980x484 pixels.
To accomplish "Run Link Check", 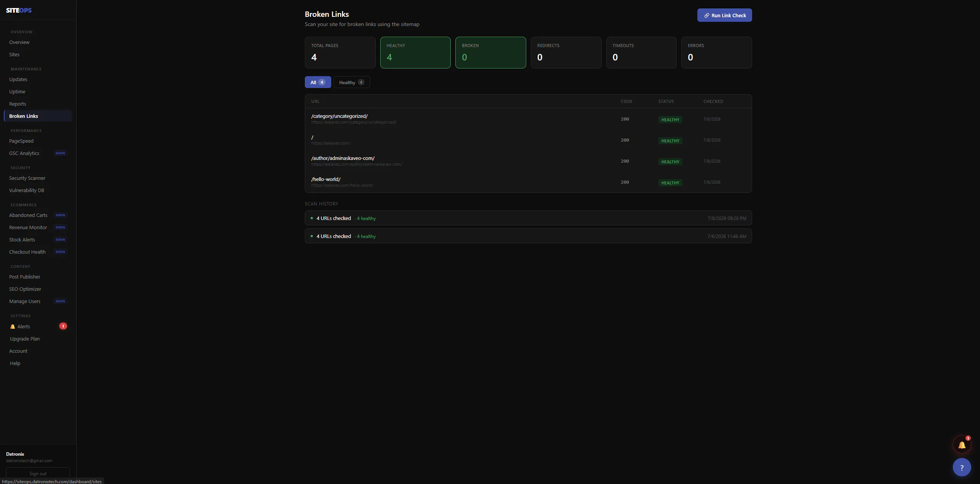I will click(x=724, y=15).
